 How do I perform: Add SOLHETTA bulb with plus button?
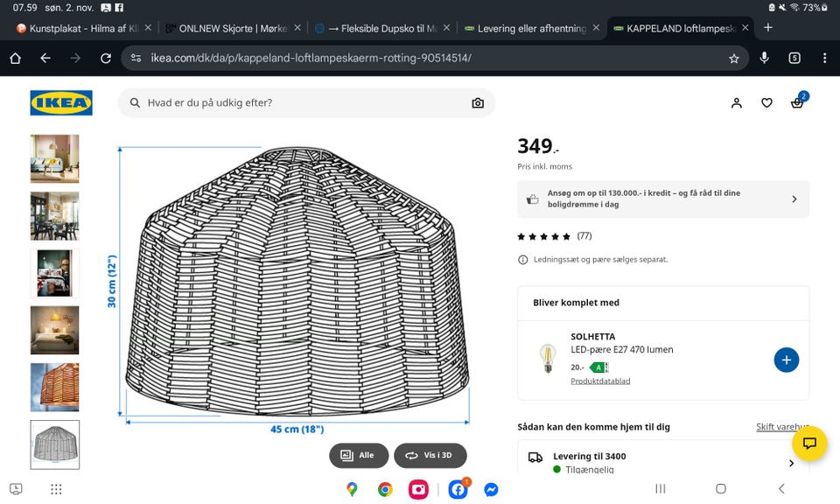click(x=786, y=360)
